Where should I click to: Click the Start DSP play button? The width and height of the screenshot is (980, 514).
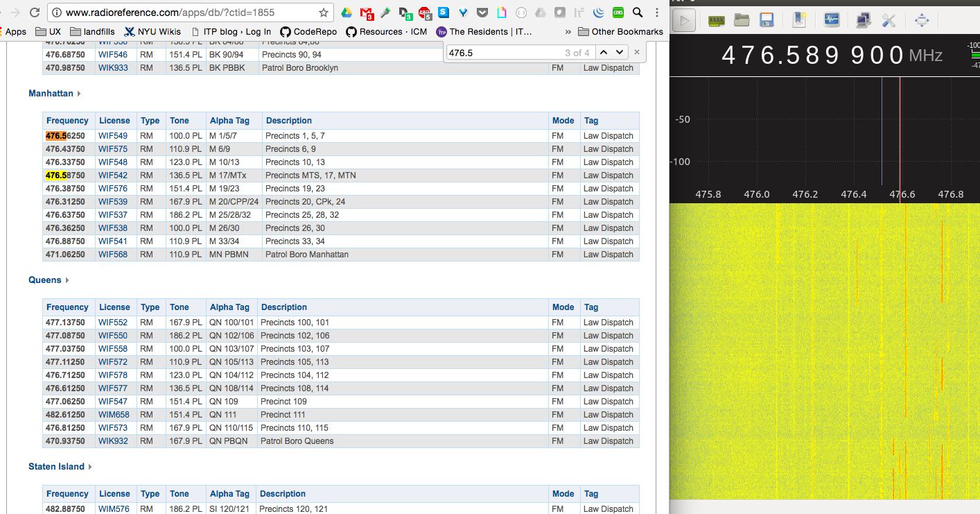(684, 20)
